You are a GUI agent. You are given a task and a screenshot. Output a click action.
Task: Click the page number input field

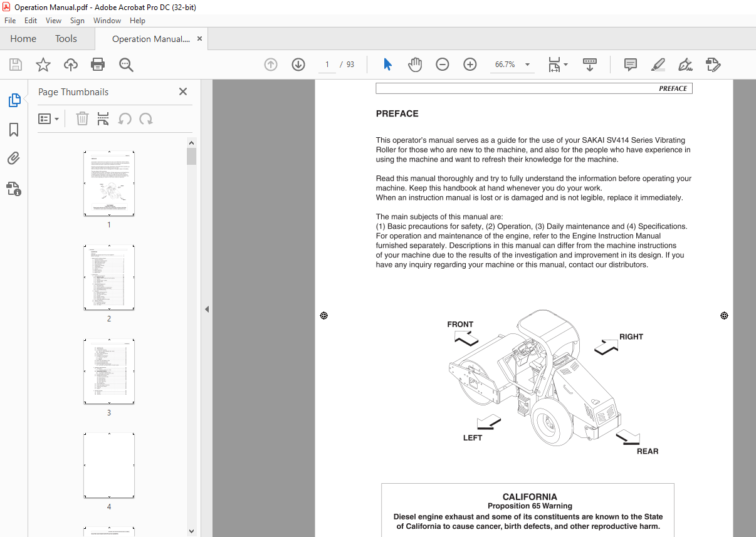(x=327, y=65)
